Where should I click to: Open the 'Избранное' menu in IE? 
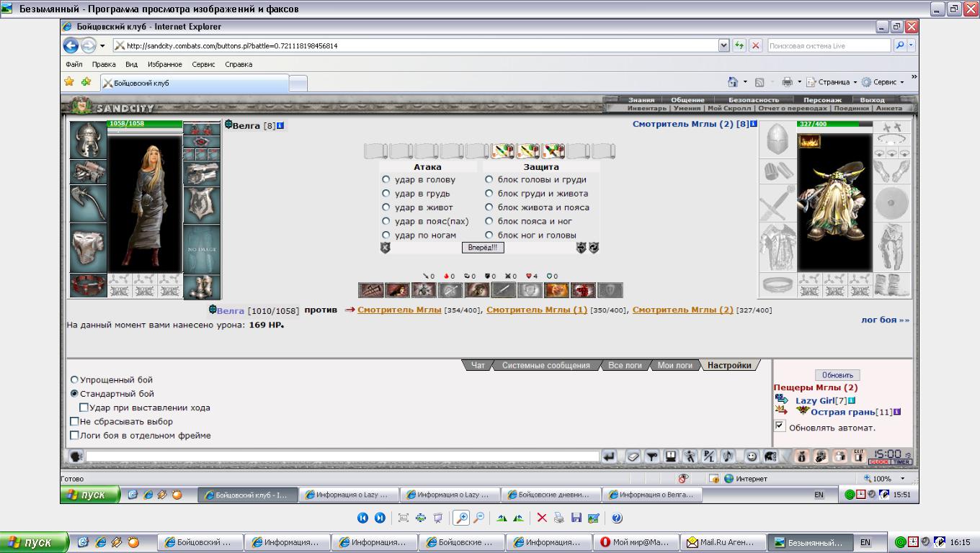(164, 64)
